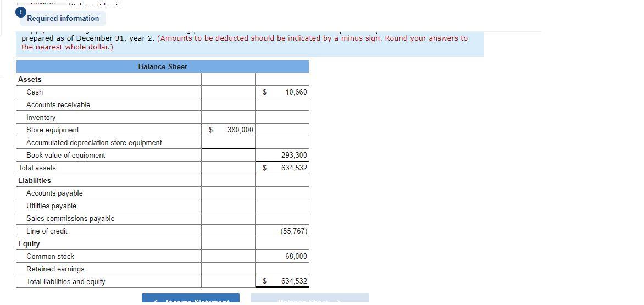This screenshot has height=305, width=644.
Task: Click the Accounts payable amount cell
Action: [x=282, y=193]
